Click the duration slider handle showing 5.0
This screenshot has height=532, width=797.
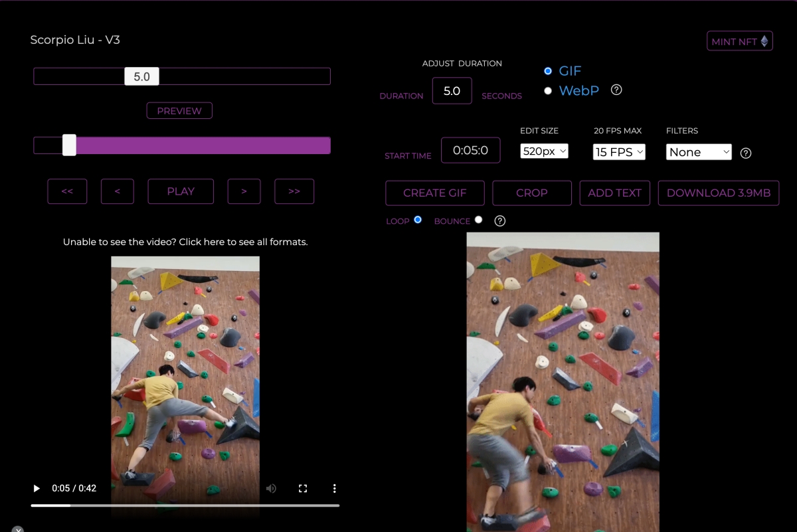pos(142,76)
